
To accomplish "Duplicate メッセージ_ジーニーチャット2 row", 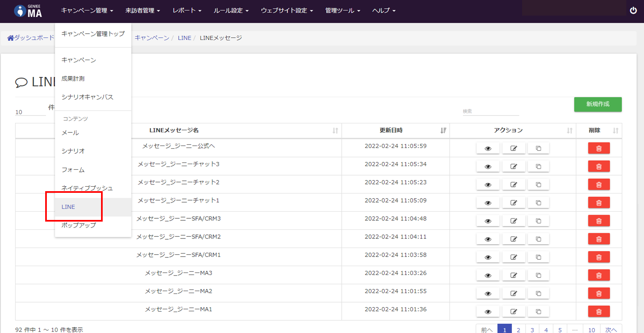I will click(x=538, y=184).
